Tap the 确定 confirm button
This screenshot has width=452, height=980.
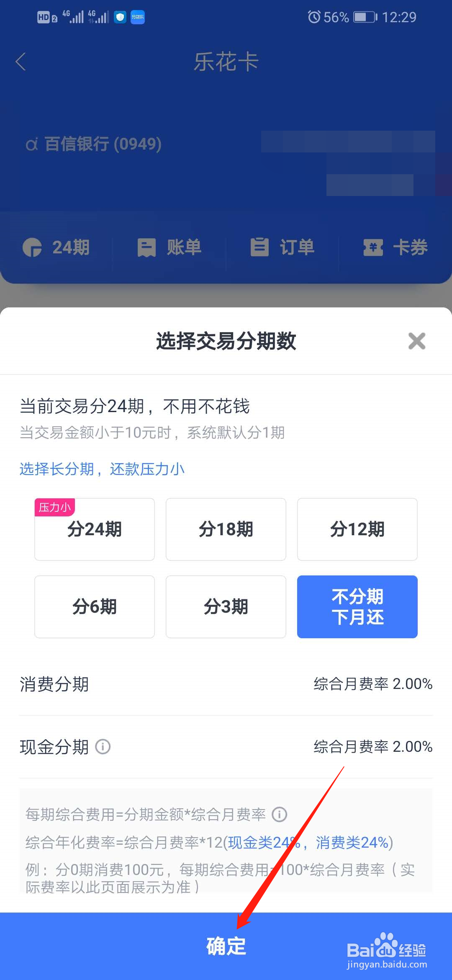click(226, 946)
